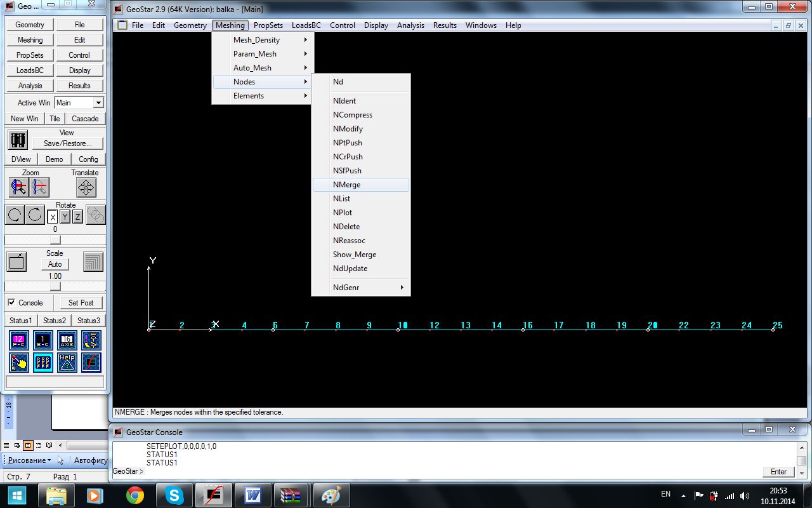
Task: Click console scrollbar up arrow
Action: pyautogui.click(x=802, y=447)
